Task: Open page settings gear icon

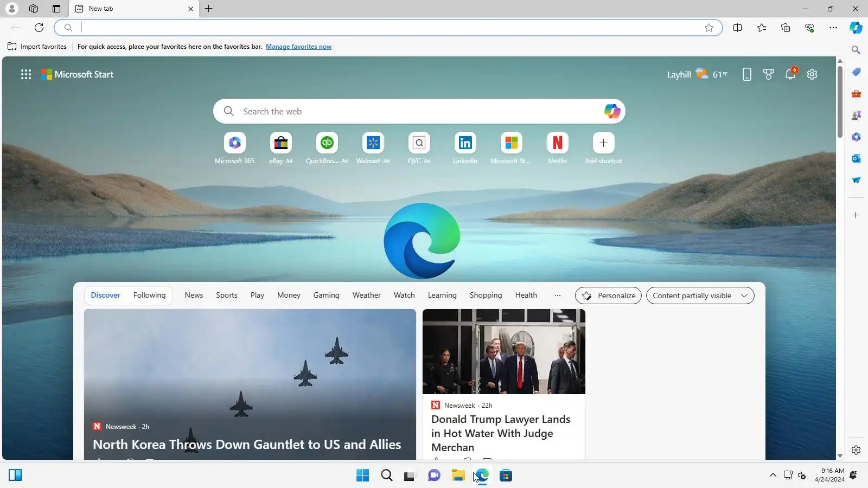Action: pos(812,74)
